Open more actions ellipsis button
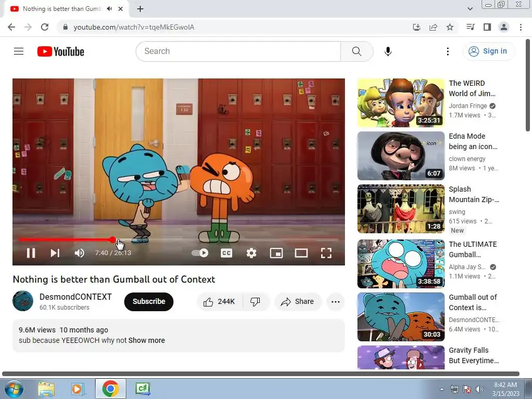Viewport: 532px width, 399px height. click(x=336, y=302)
